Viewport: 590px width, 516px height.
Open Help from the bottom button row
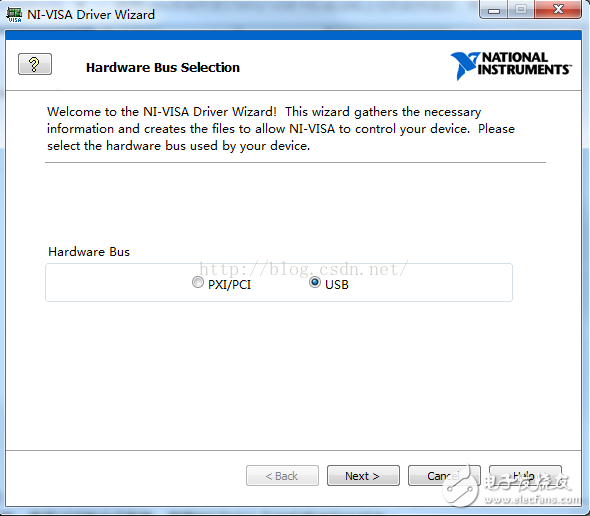pos(525,476)
